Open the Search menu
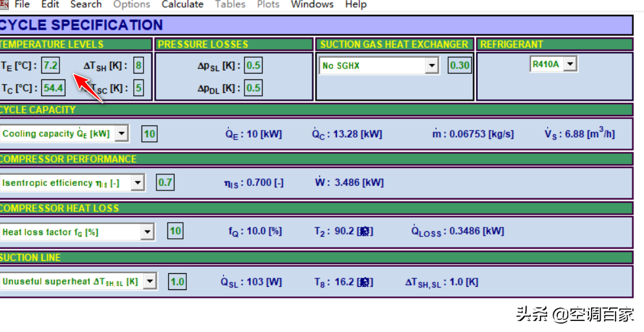Screen dimensions: 644x332 point(86,5)
